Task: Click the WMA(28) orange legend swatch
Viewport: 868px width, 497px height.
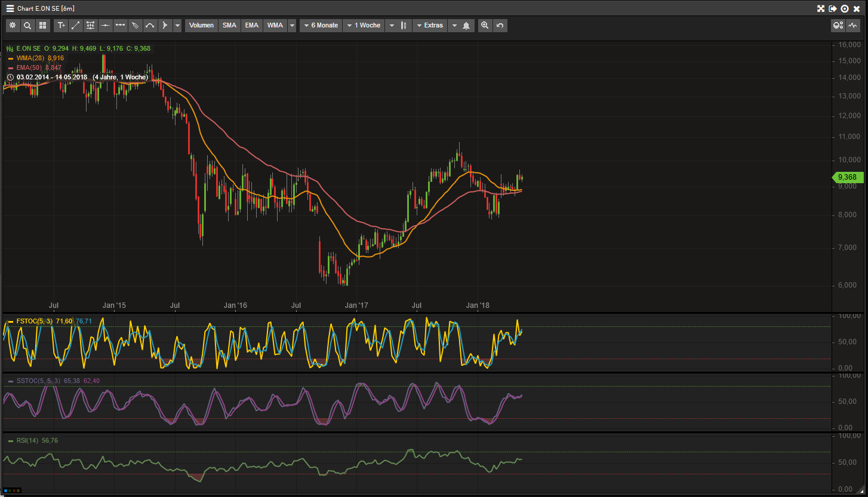Action: point(11,58)
